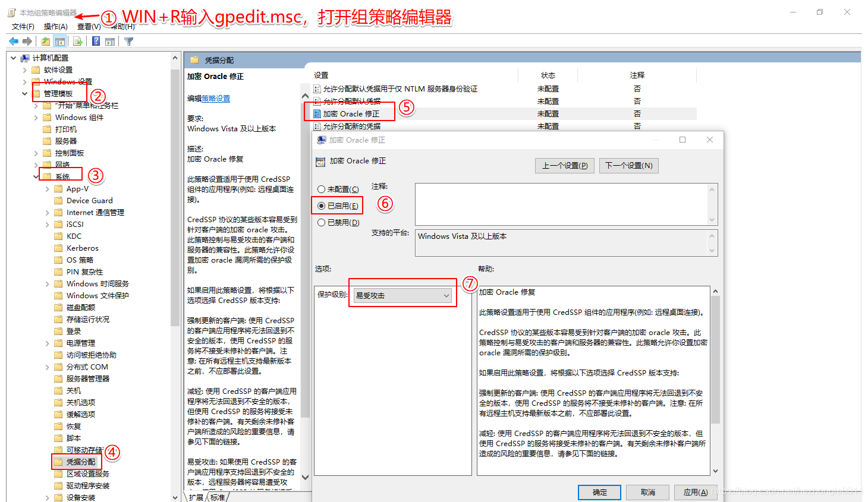This screenshot has height=502, width=868.
Task: Click the 确定 button
Action: pyautogui.click(x=600, y=492)
